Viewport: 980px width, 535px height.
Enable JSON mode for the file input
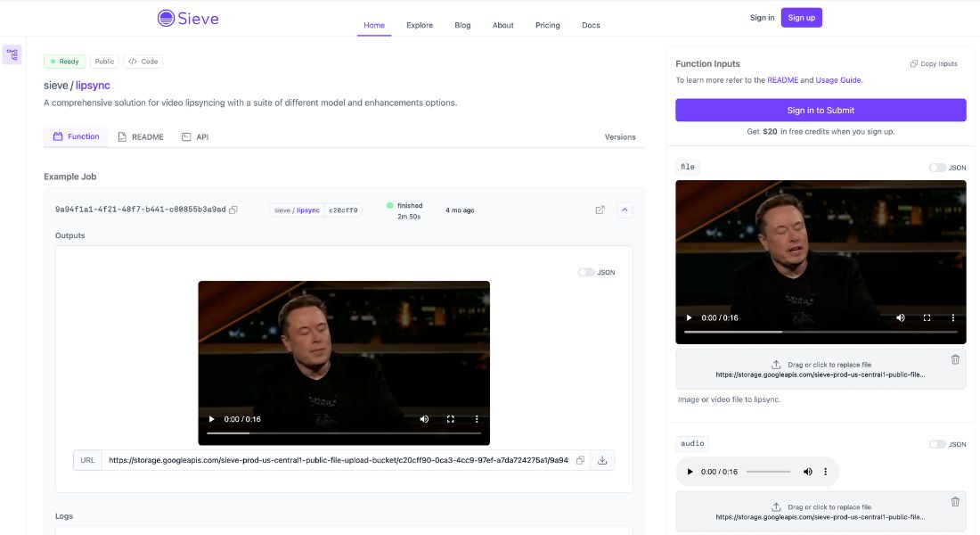click(x=936, y=167)
